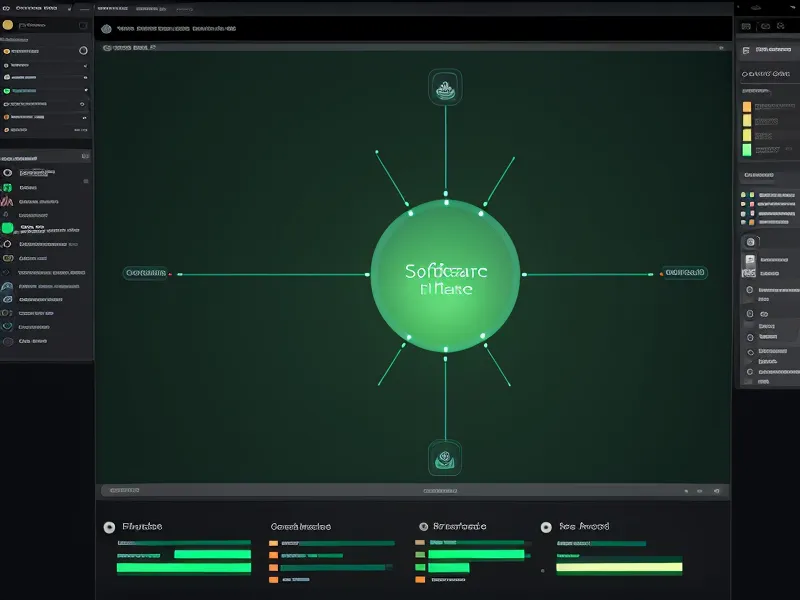Click the tan square at the top of the third chart group
Viewport: 800px width, 600px height.
pos(420,542)
